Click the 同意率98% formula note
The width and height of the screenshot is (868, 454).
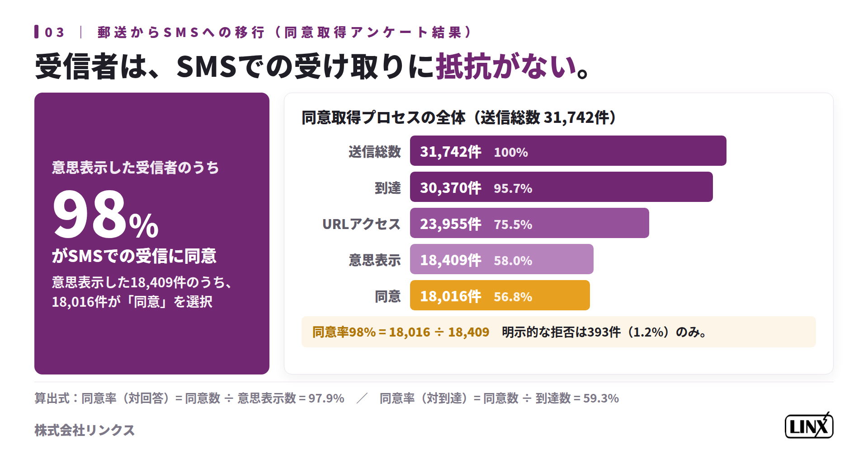point(401,332)
